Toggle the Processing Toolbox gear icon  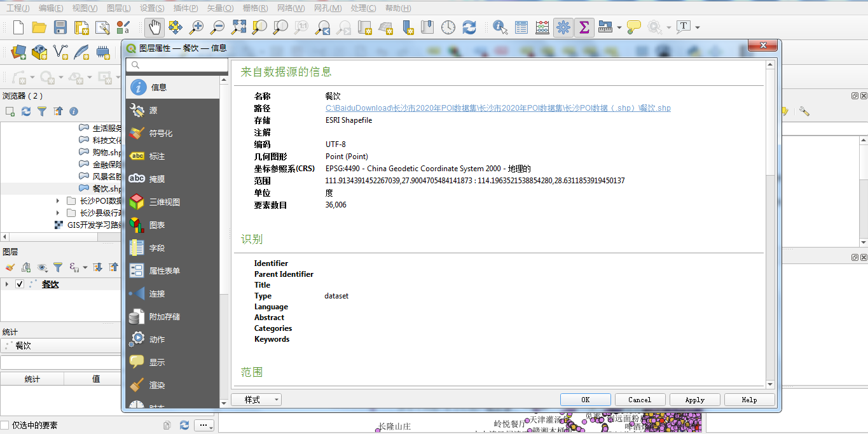click(x=563, y=27)
